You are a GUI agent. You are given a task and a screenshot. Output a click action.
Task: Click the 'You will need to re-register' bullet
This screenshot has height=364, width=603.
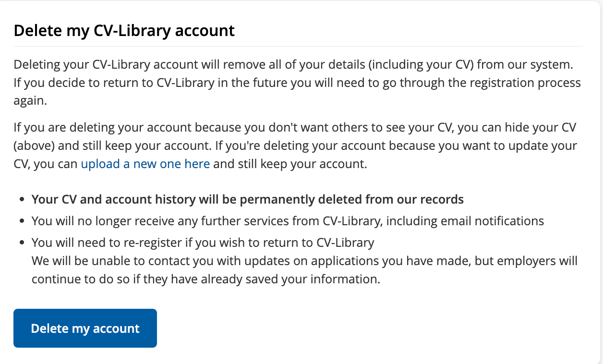click(x=203, y=242)
